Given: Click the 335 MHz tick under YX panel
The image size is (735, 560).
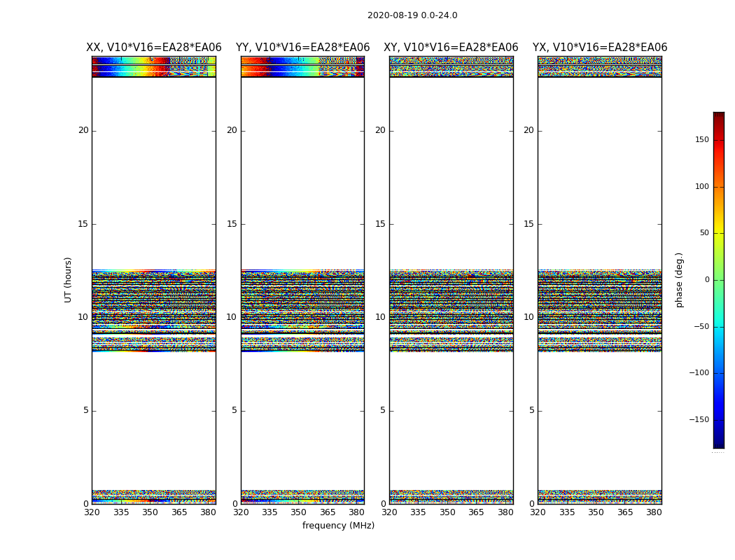Looking at the screenshot, I should (x=567, y=512).
